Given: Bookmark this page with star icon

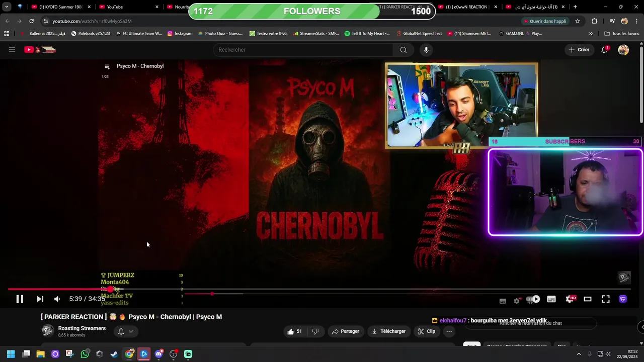Looking at the screenshot, I should (x=578, y=21).
